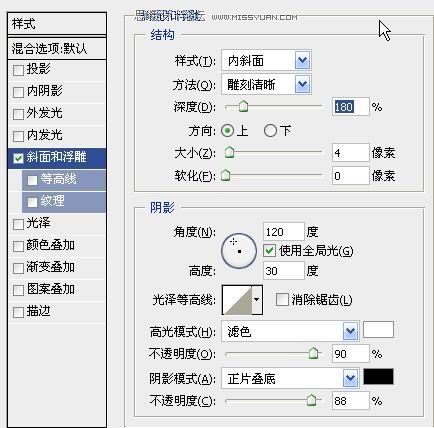Click the angle dial control
This screenshot has height=428, width=434.
(x=239, y=251)
